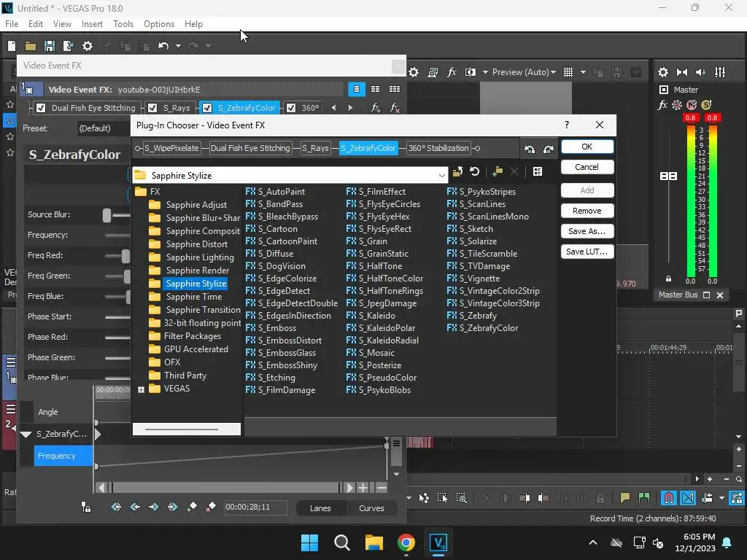Screen dimensions: 747x560
Task: Open the Preset (Default) dropdown
Action: (x=102, y=128)
